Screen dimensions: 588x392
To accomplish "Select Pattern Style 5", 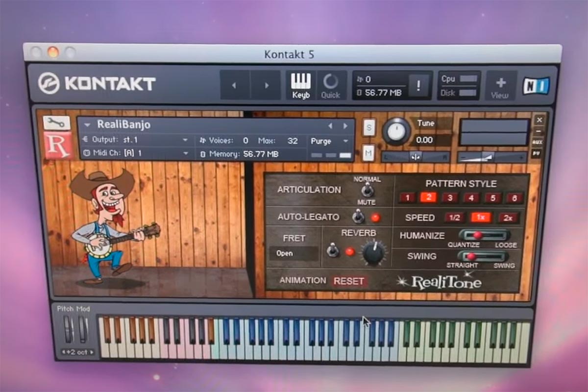I will (x=492, y=198).
